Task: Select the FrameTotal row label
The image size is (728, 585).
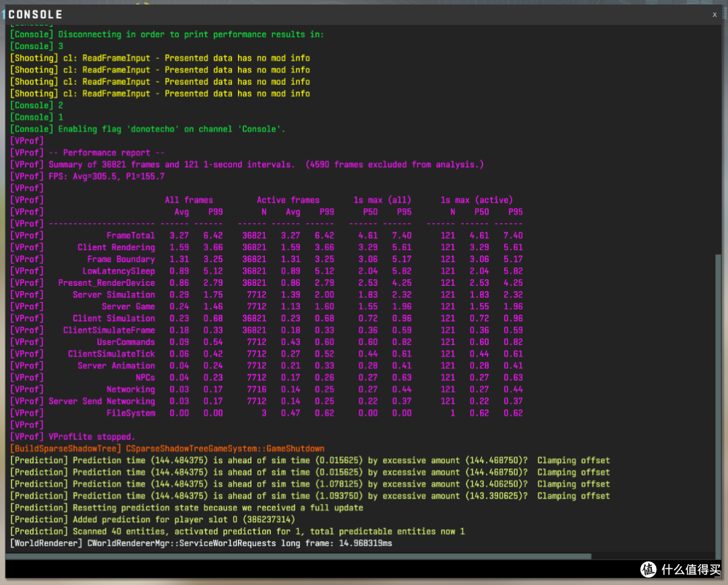Action: click(131, 235)
